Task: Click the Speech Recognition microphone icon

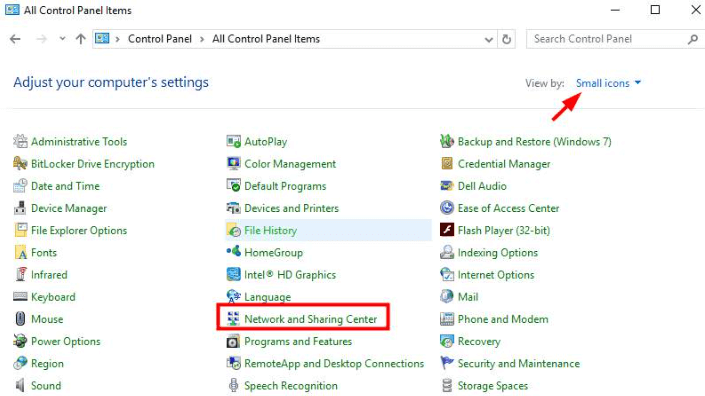Action: point(233,386)
